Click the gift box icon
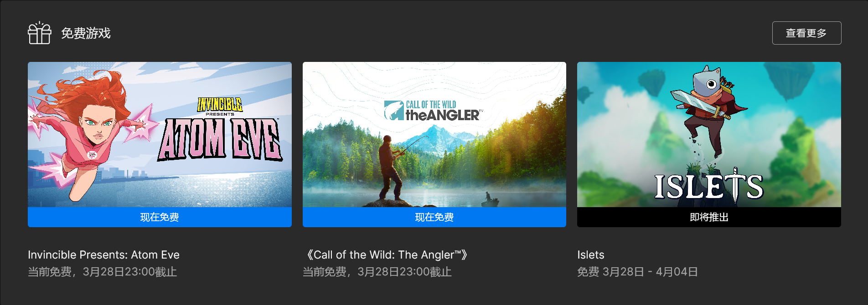 coord(40,33)
